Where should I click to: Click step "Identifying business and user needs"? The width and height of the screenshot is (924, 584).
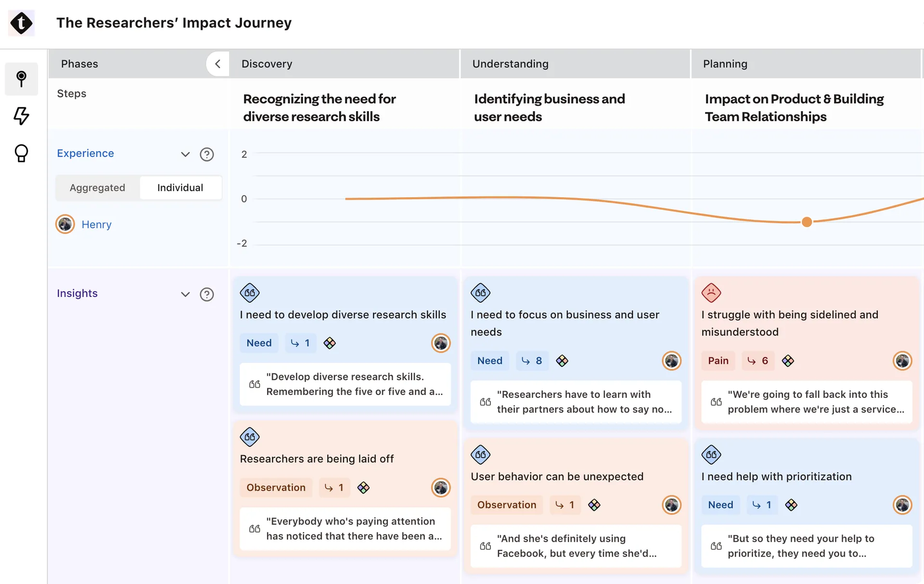(x=549, y=108)
